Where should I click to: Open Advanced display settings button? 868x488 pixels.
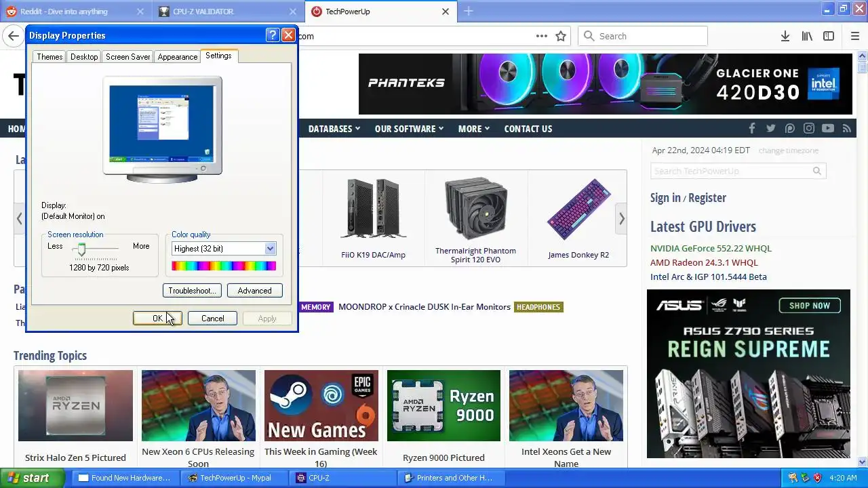254,290
